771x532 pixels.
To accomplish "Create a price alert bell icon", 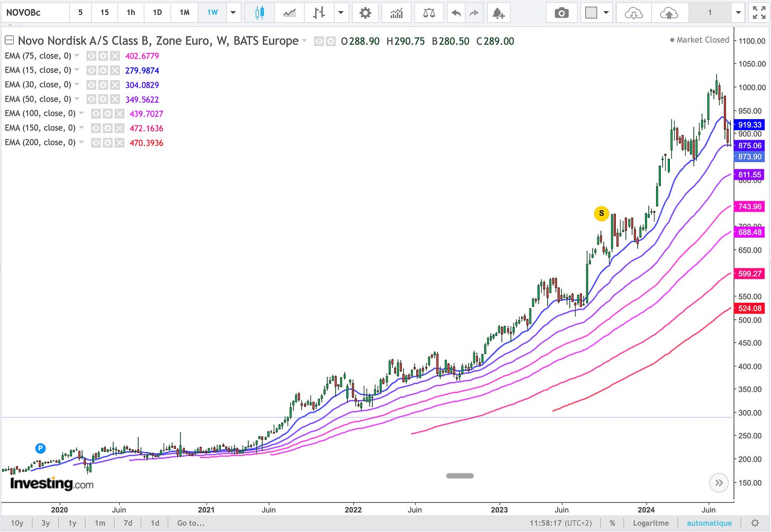I will [498, 13].
